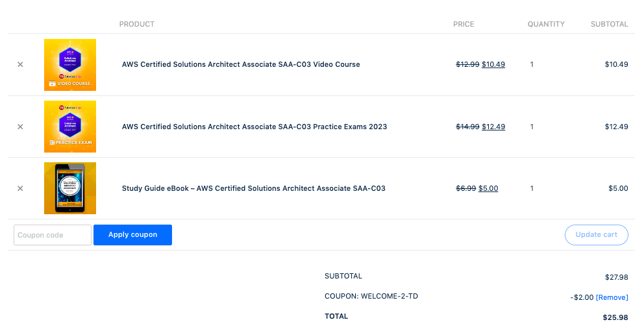Screen dimensions: 644x333
Task: Open the Practice Exam product thumbnail
Action: coord(70,127)
